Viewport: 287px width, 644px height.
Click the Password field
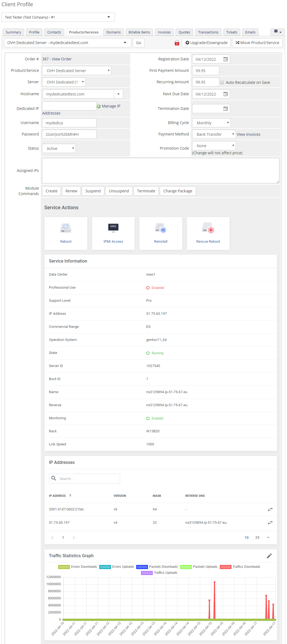[x=69, y=134]
